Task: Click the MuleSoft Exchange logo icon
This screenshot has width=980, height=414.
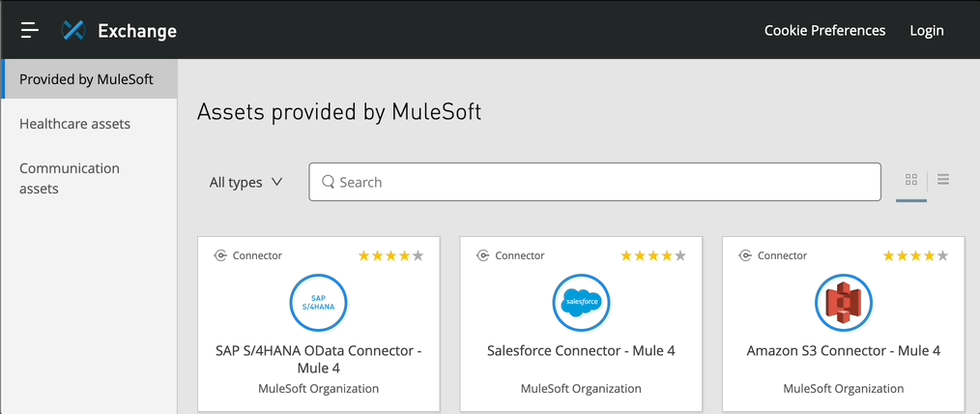Action: coord(74,31)
